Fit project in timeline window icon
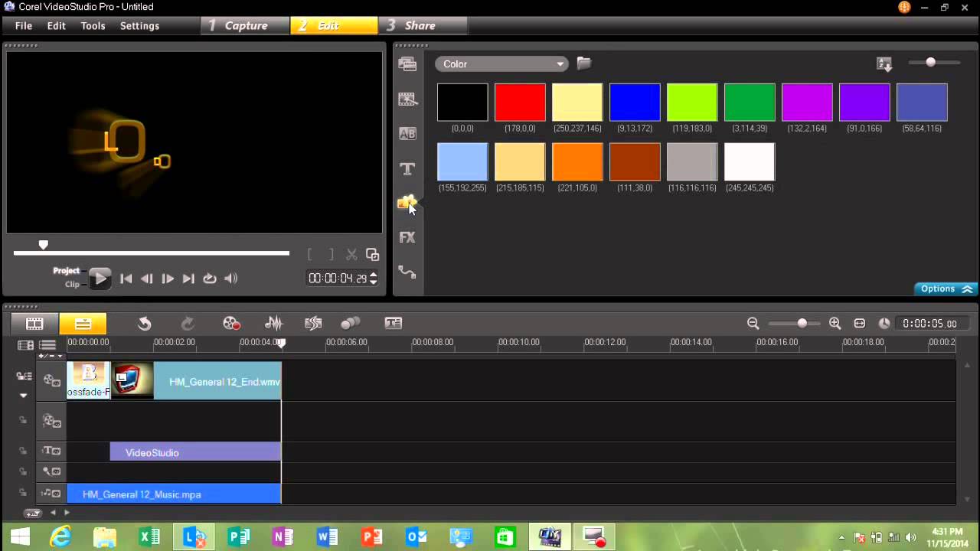Image resolution: width=980 pixels, height=551 pixels. 860,324
